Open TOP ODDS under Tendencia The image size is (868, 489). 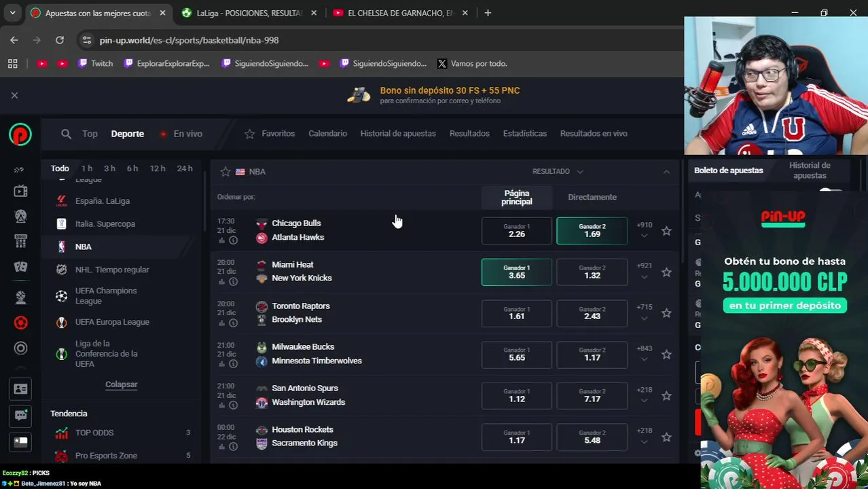coord(120,433)
